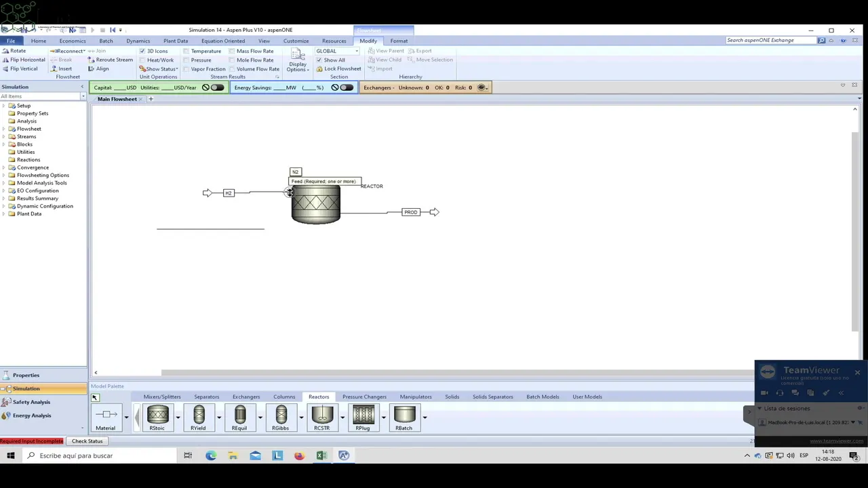Open Show Status dropdown
868x488 pixels.
click(159, 68)
